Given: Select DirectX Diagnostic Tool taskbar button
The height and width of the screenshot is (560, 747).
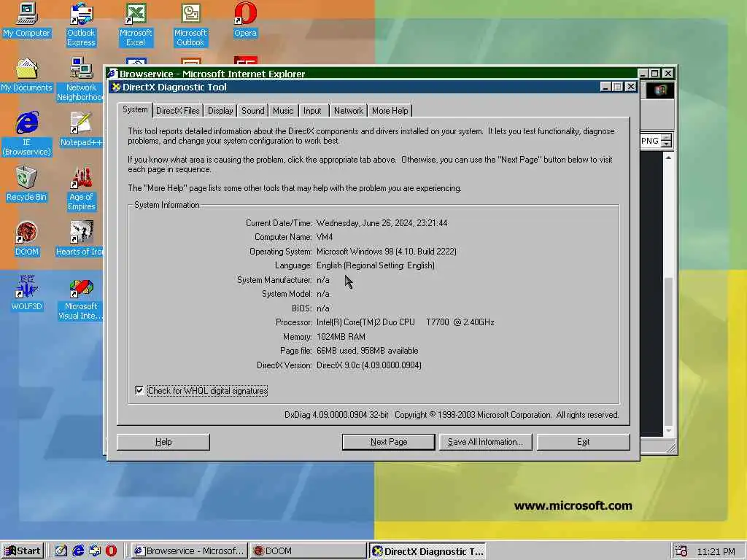Looking at the screenshot, I should 427,551.
